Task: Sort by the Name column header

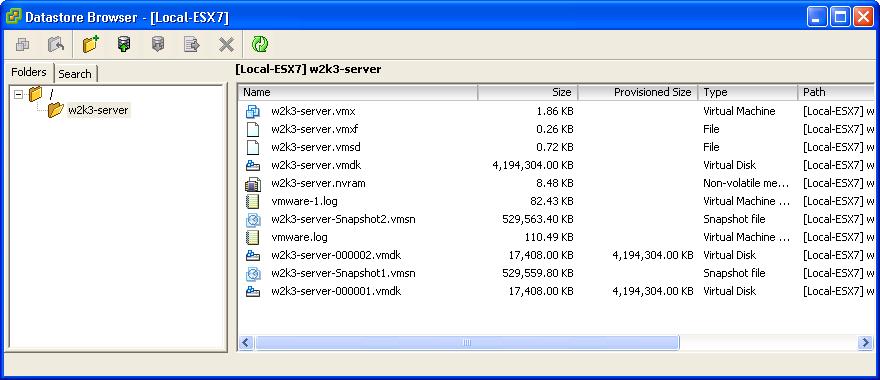Action: pyautogui.click(x=358, y=93)
